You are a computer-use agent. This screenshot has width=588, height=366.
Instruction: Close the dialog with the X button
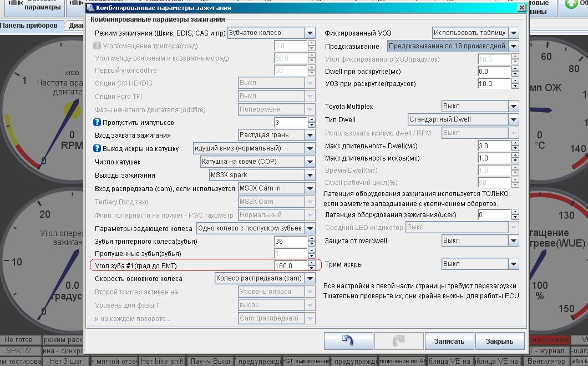click(x=521, y=8)
